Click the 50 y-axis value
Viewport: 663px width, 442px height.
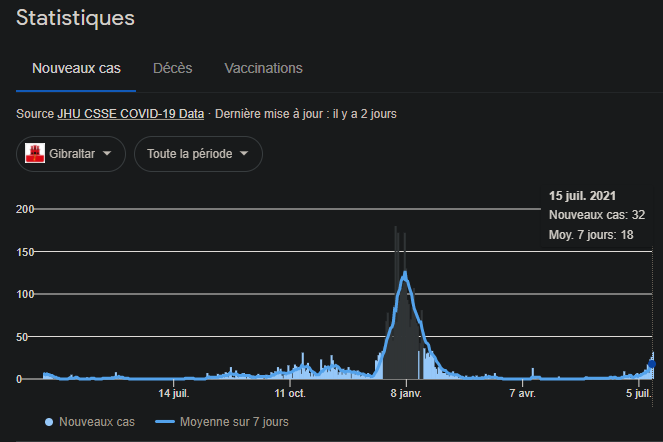[x=22, y=337]
